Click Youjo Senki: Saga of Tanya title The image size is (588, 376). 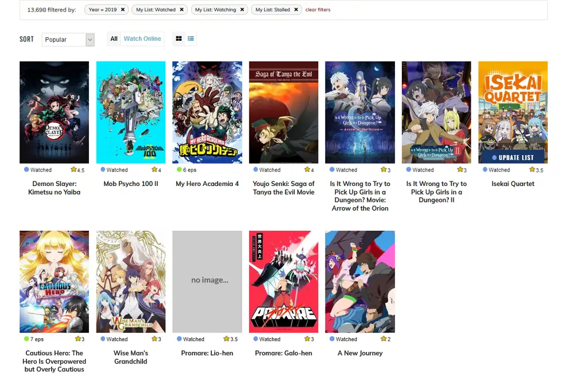pyautogui.click(x=284, y=188)
